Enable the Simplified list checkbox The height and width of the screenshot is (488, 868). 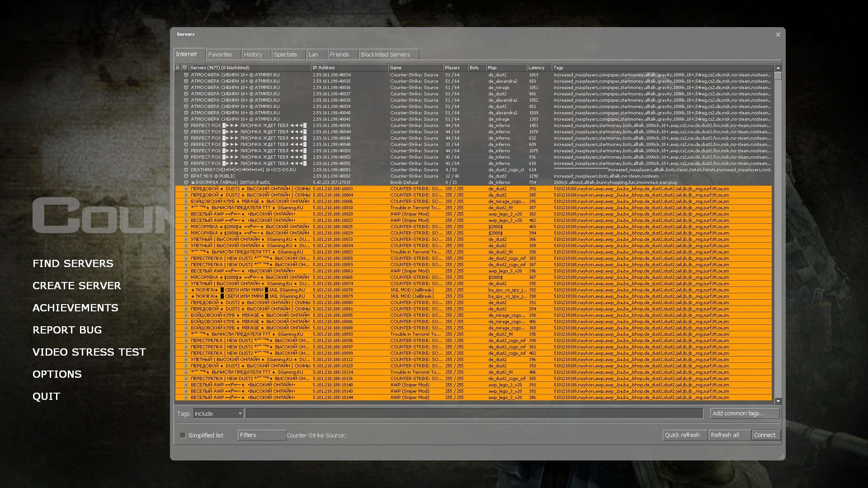point(183,435)
